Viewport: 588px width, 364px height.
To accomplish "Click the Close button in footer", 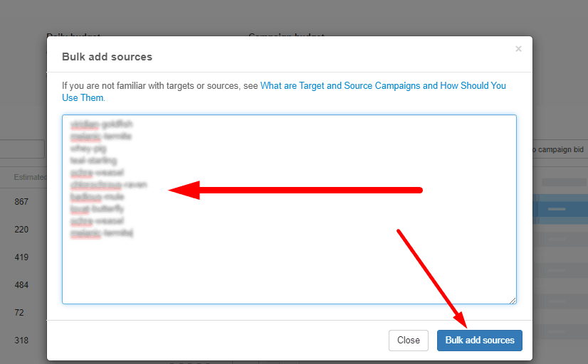I will 409,340.
